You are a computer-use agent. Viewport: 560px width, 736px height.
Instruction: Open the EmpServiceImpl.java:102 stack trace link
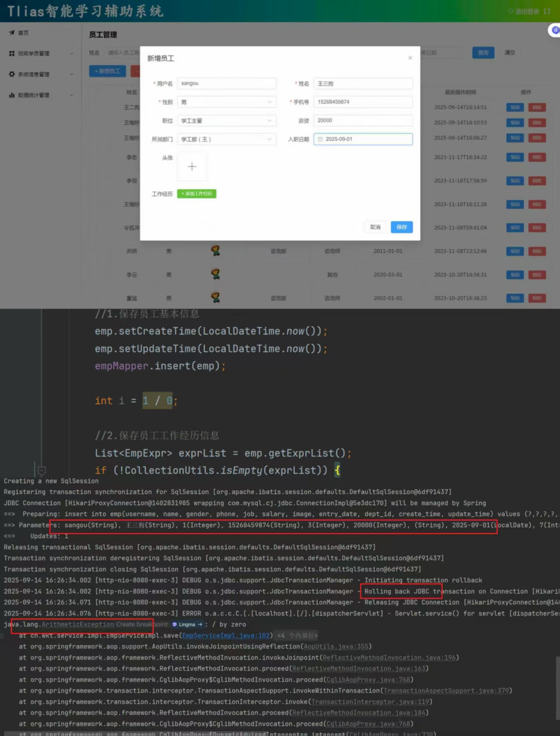coord(226,635)
